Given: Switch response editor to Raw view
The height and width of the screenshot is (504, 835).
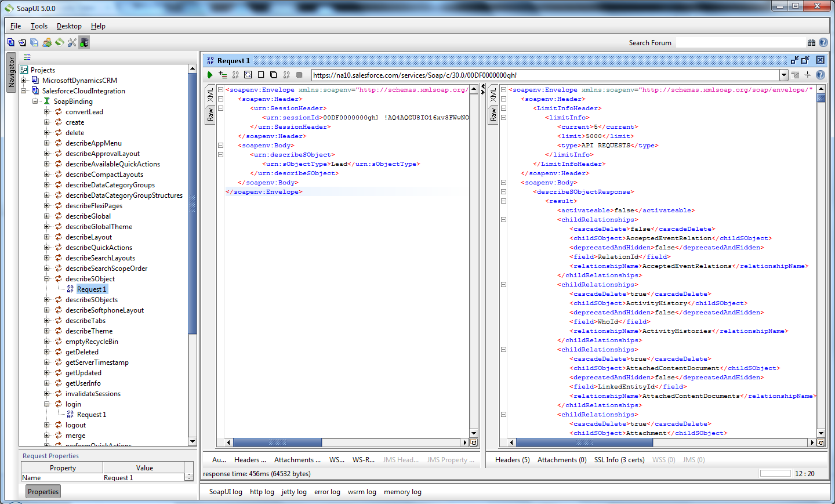Looking at the screenshot, I should (x=493, y=114).
